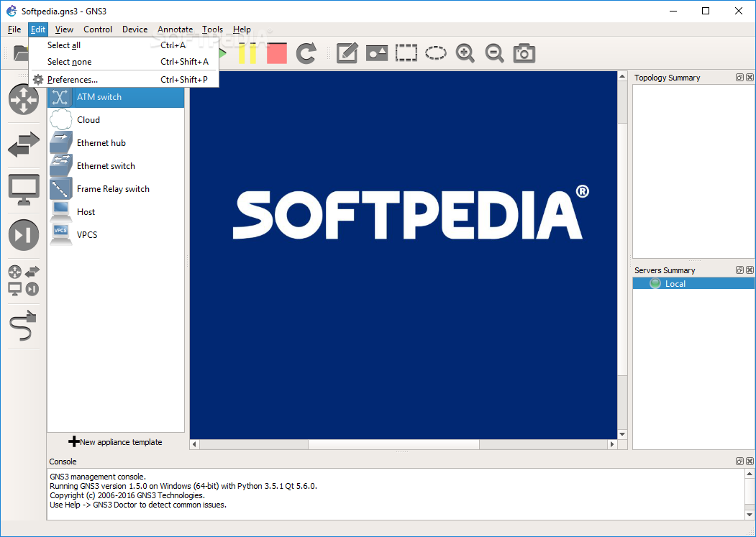The image size is (756, 537).
Task: Click canvas horizontal scrollbar left arrow
Action: (194, 444)
